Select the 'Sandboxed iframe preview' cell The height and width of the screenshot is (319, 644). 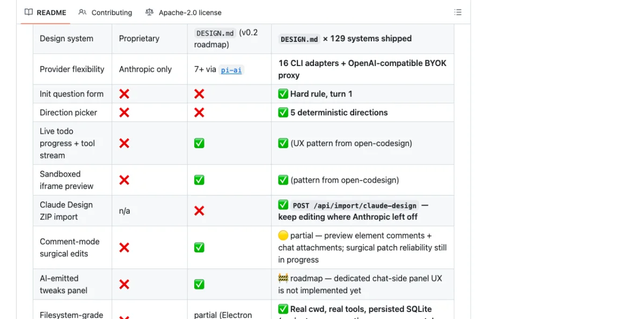[72, 180]
